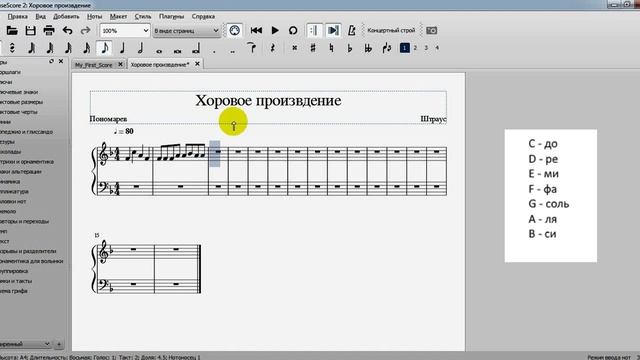Switch to voice 4
640x360 pixels.
coord(437,48)
